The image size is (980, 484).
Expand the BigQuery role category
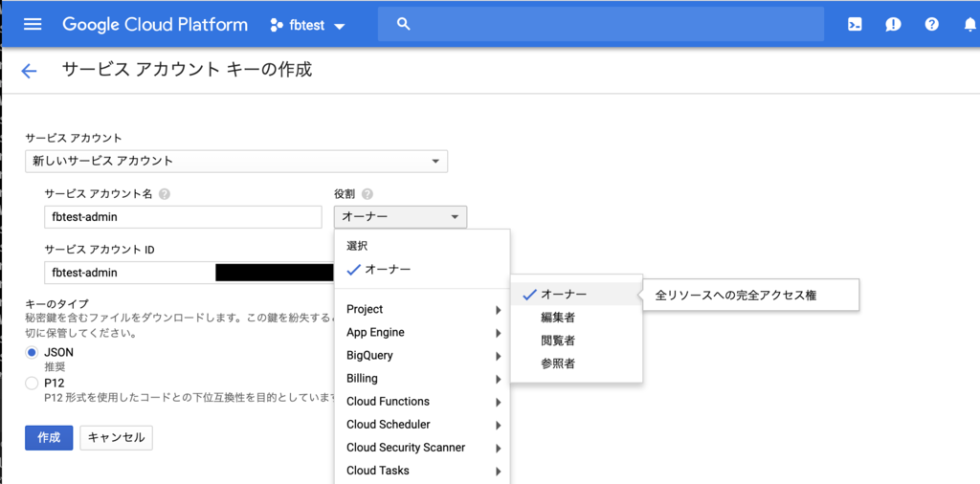click(422, 356)
